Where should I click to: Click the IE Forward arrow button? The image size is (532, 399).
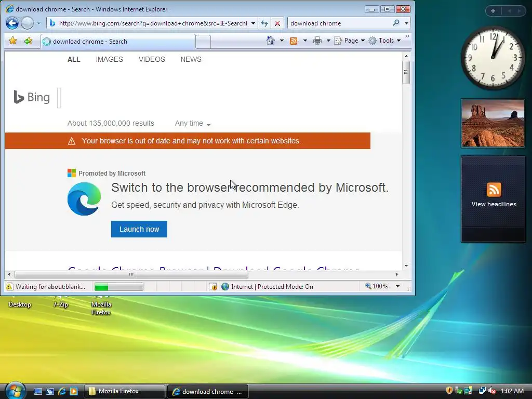27,23
